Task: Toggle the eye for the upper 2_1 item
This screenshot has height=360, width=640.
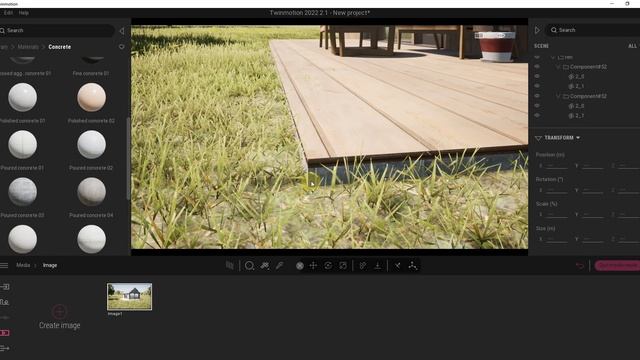Action: (x=537, y=86)
